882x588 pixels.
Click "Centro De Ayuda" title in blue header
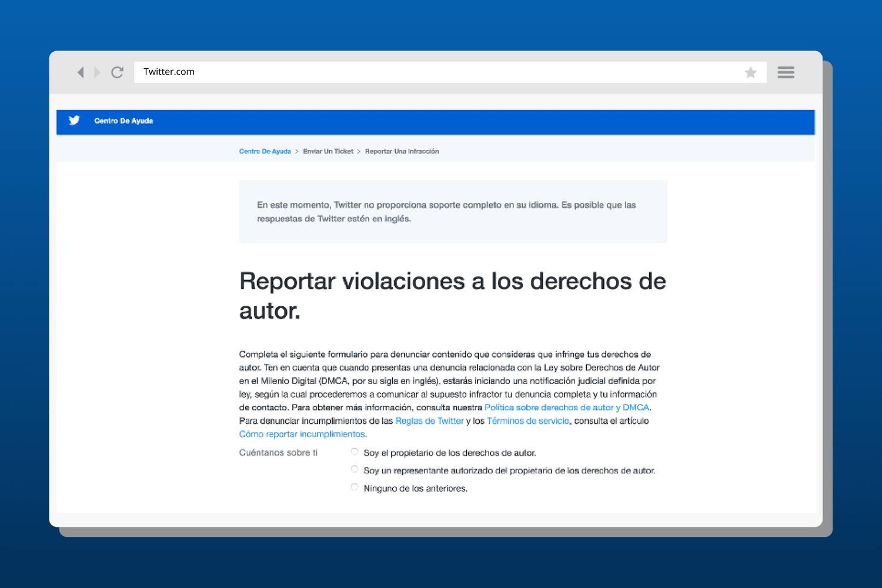point(123,121)
